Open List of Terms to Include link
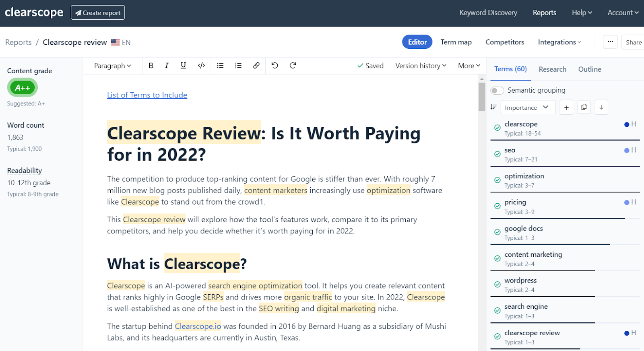Screen dimensions: 644x351 147,95
